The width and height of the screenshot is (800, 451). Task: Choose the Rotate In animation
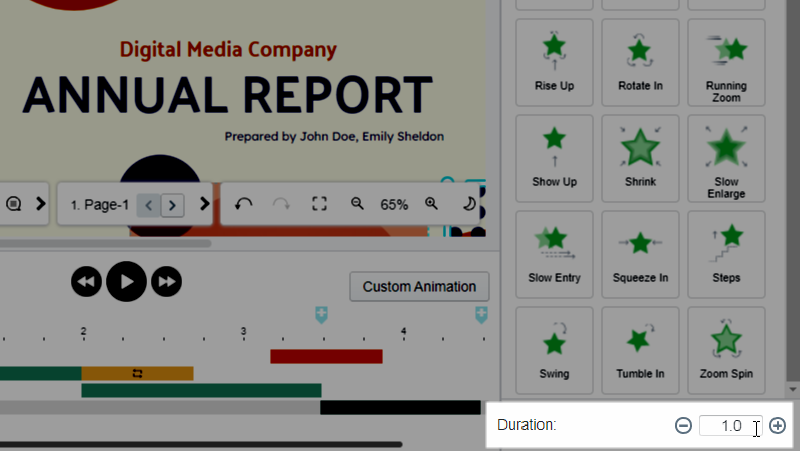coord(640,62)
